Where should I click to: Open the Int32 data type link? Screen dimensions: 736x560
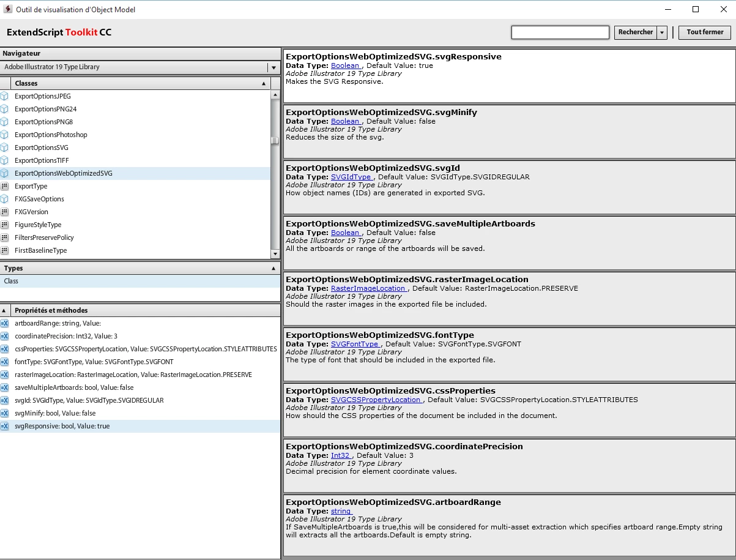click(x=341, y=455)
